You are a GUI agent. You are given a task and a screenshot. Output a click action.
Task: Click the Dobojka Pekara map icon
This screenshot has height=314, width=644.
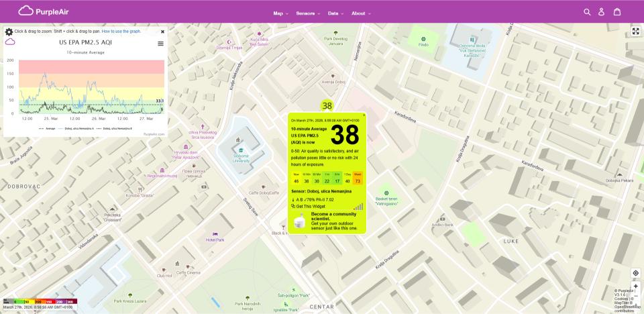(x=620, y=174)
